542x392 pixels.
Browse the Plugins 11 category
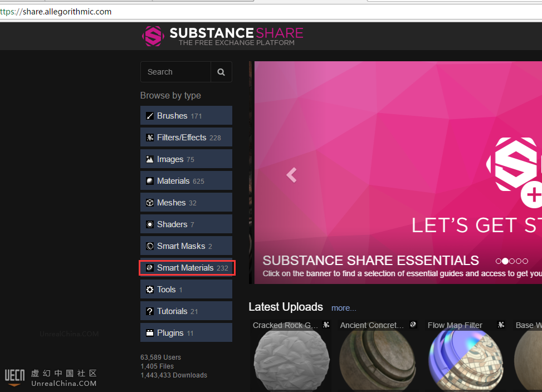(186, 332)
